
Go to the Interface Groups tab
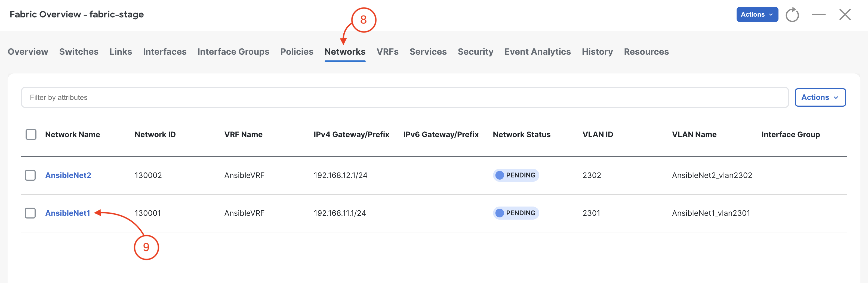point(233,51)
